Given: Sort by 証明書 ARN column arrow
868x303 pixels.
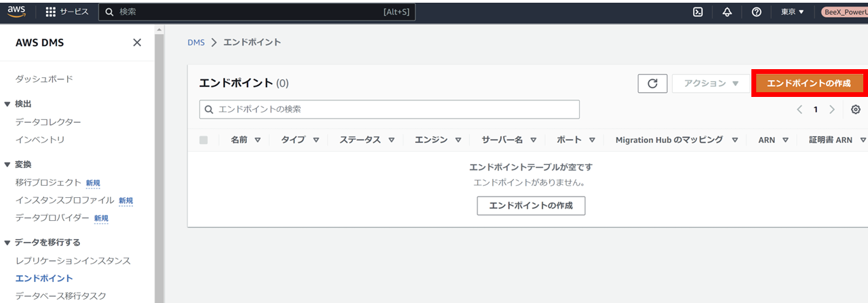Looking at the screenshot, I should (863, 140).
